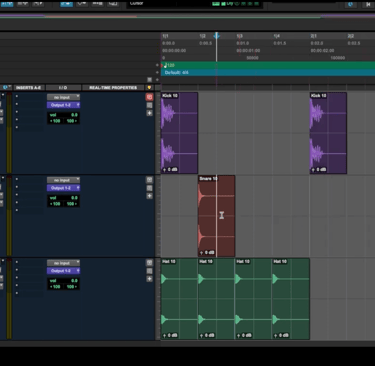This screenshot has width=375, height=366.
Task: Click the left pan value 100 on Snare track
Action: [x=55, y=204]
